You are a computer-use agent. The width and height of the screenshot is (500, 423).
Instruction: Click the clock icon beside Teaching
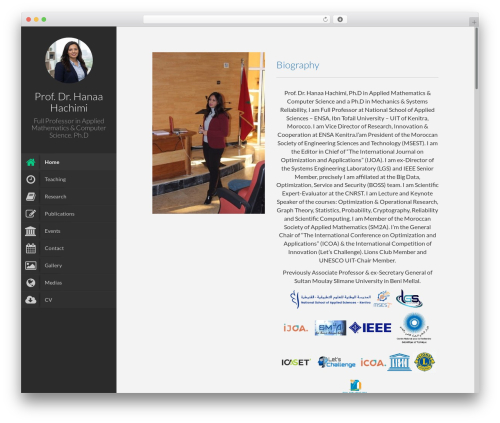pyautogui.click(x=31, y=179)
